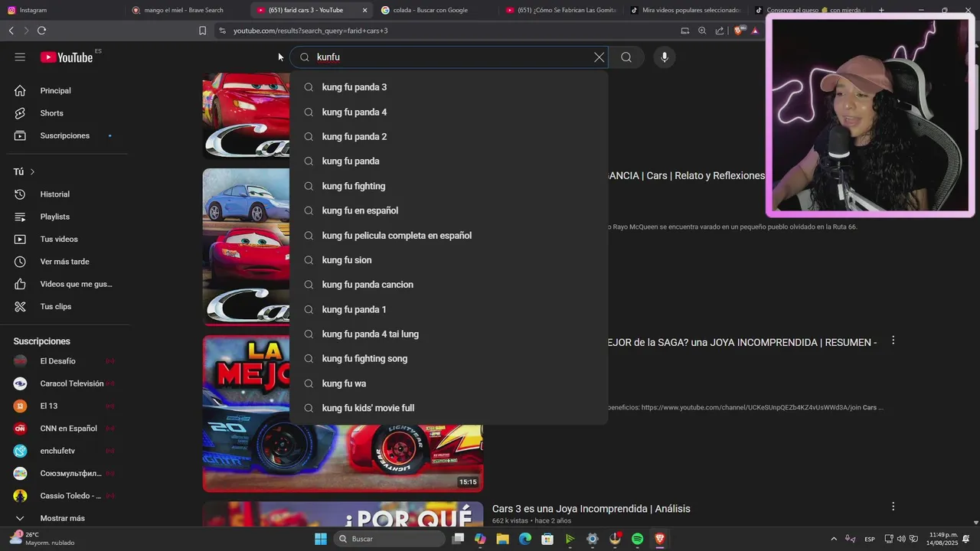Open the 15:15 Cars 3 video thumbnail
980x551 pixels.
coord(342,413)
